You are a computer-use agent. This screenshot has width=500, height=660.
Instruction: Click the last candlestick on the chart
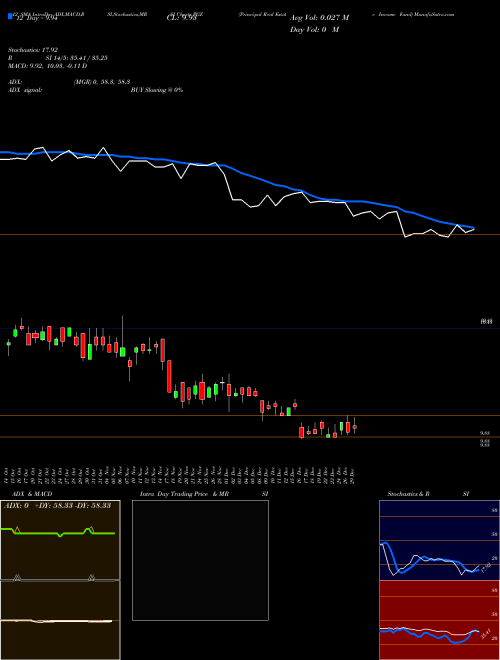pos(355,426)
